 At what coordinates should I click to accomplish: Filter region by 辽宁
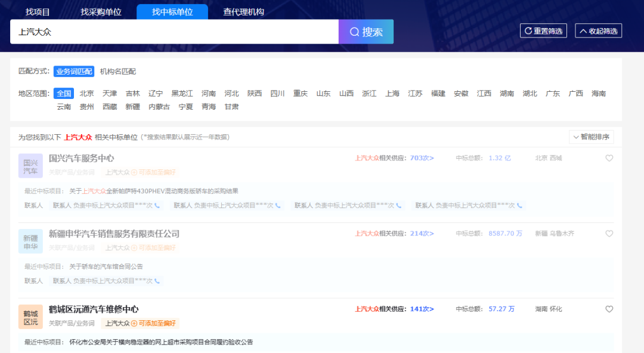coord(156,93)
